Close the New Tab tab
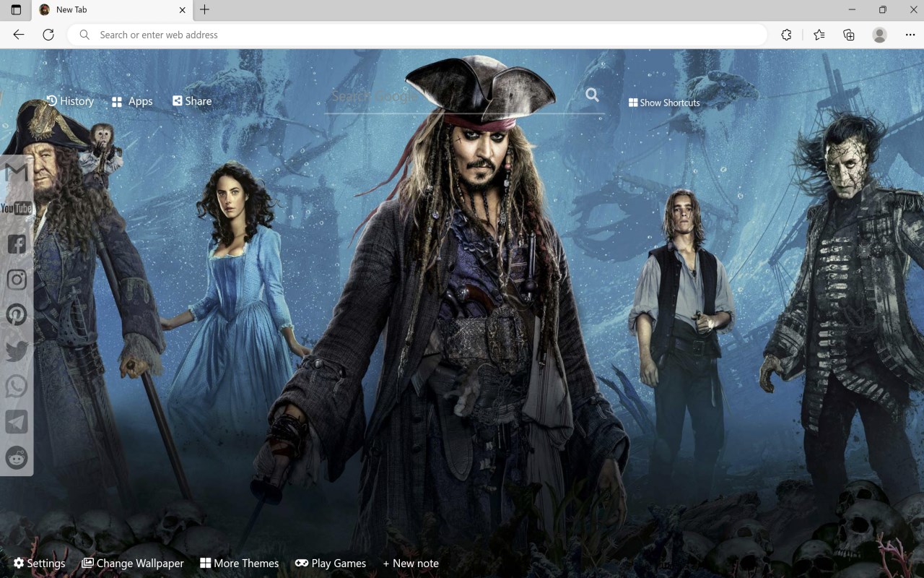 click(x=182, y=10)
